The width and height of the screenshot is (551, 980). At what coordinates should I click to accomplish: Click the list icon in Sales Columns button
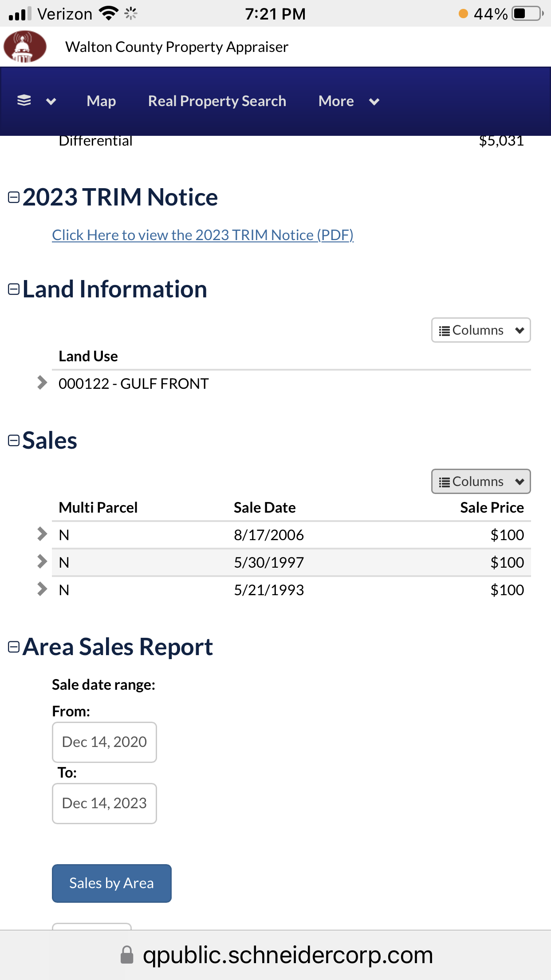[444, 482]
